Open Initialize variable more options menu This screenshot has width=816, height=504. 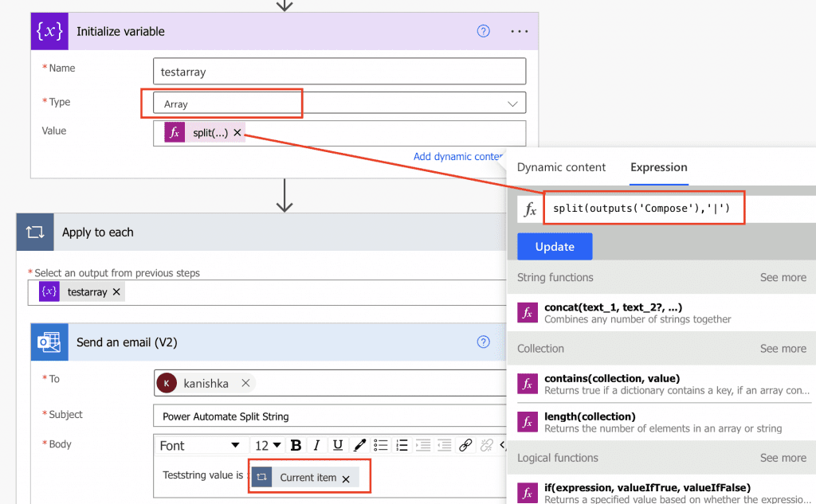[519, 32]
